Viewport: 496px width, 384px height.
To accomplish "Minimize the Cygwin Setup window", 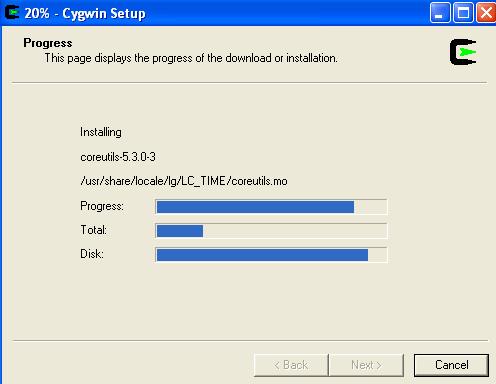I will click(x=440, y=13).
